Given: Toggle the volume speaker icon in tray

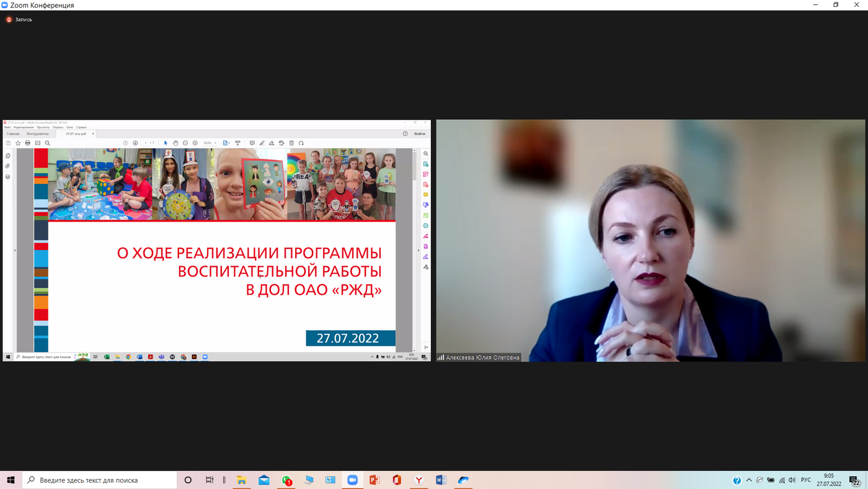Looking at the screenshot, I should [x=792, y=480].
